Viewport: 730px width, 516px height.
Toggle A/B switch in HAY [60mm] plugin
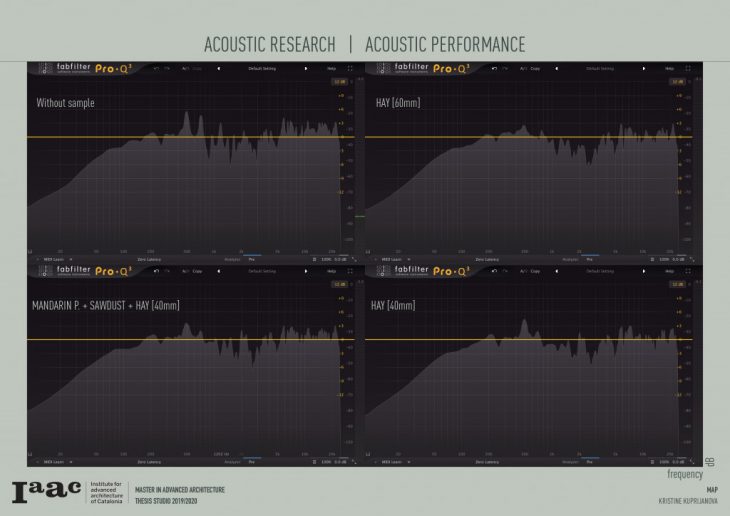(x=523, y=69)
